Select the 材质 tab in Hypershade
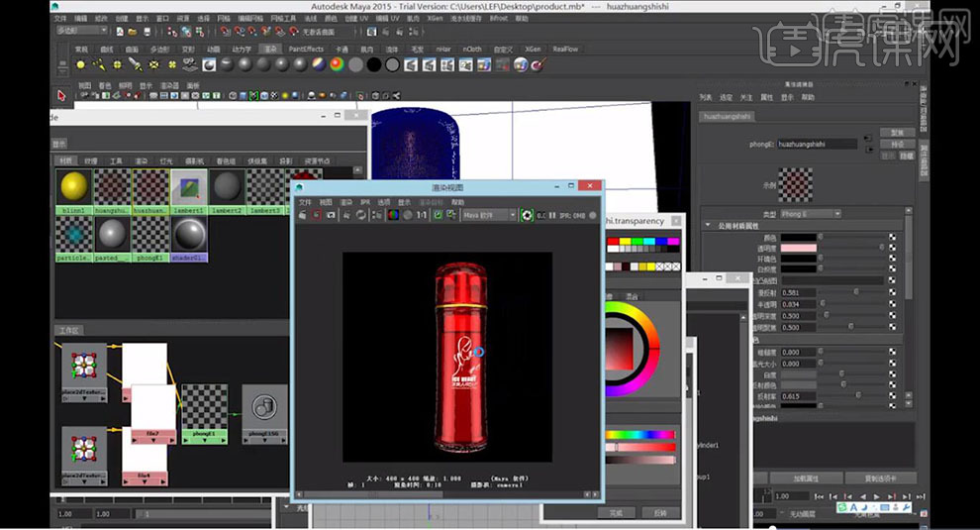 [65, 160]
